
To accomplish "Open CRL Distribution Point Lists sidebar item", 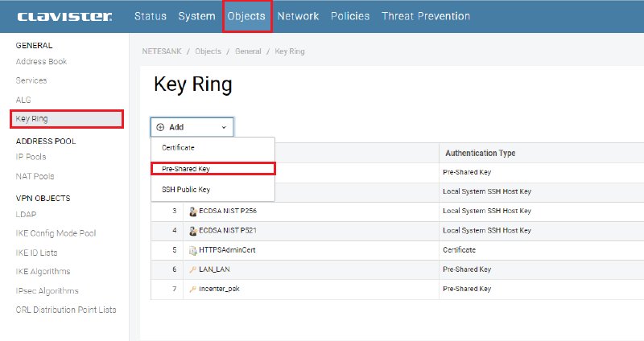I will pos(66,310).
